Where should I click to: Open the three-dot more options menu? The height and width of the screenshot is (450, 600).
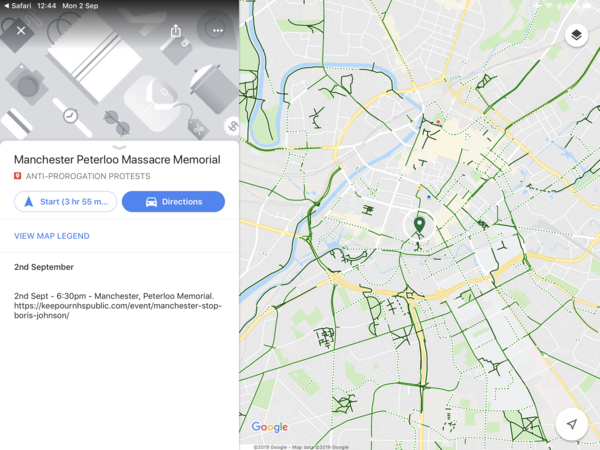(x=217, y=30)
